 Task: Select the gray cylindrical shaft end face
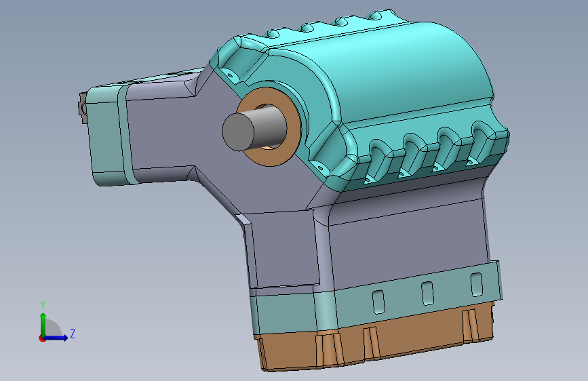click(x=238, y=132)
